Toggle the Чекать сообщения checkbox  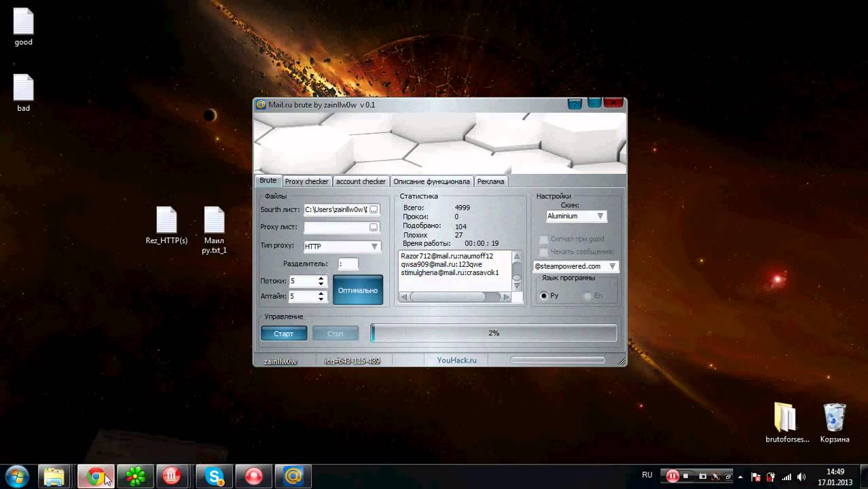(x=543, y=251)
